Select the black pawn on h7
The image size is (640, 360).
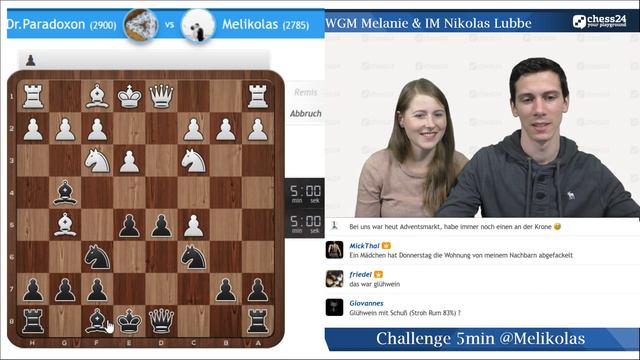point(33,290)
